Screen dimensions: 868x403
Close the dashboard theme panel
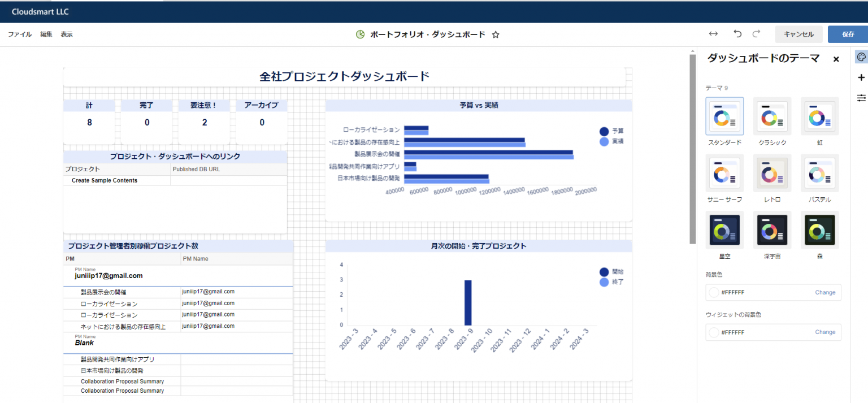[836, 59]
